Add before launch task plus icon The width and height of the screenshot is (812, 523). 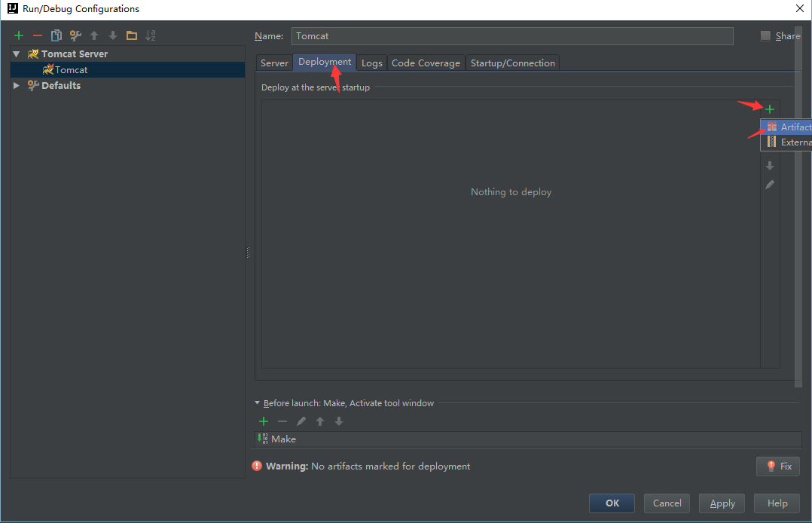point(264,421)
